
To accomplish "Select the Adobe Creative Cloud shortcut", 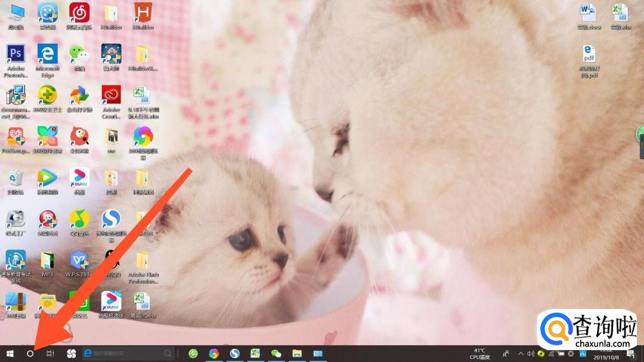I will point(111,102).
